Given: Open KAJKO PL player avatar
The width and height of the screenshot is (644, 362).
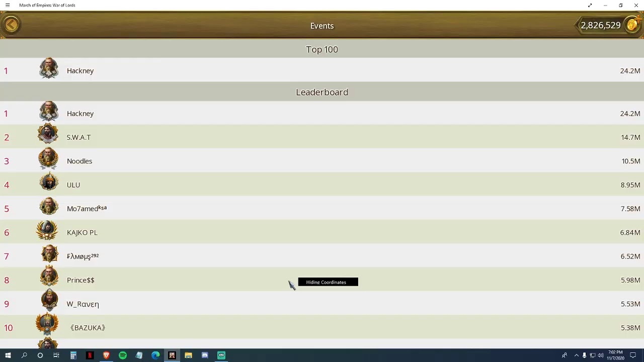Looking at the screenshot, I should [x=47, y=230].
